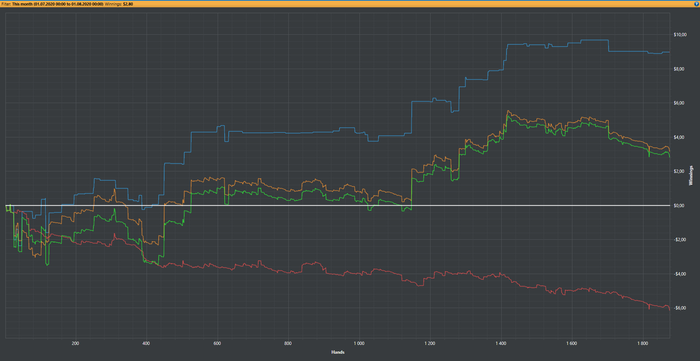The height and width of the screenshot is (361, 700).
Task: Click the $4,00 axis label
Action: [x=679, y=137]
